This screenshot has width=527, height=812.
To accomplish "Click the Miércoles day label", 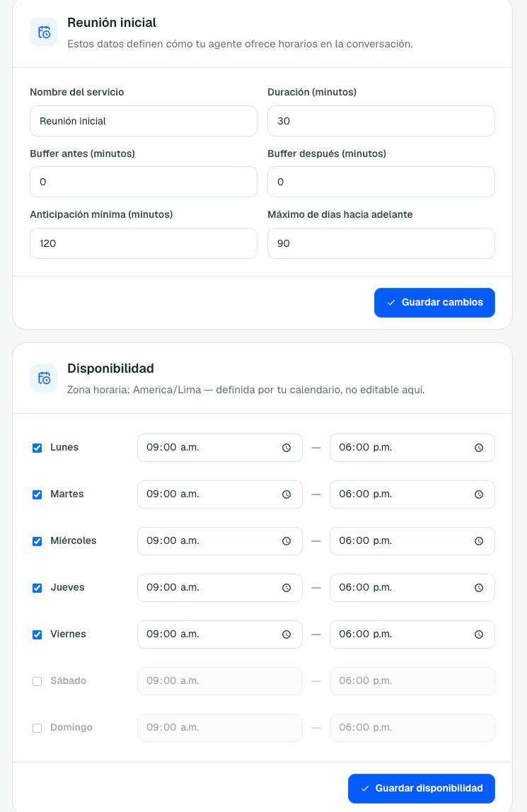I will [x=74, y=540].
